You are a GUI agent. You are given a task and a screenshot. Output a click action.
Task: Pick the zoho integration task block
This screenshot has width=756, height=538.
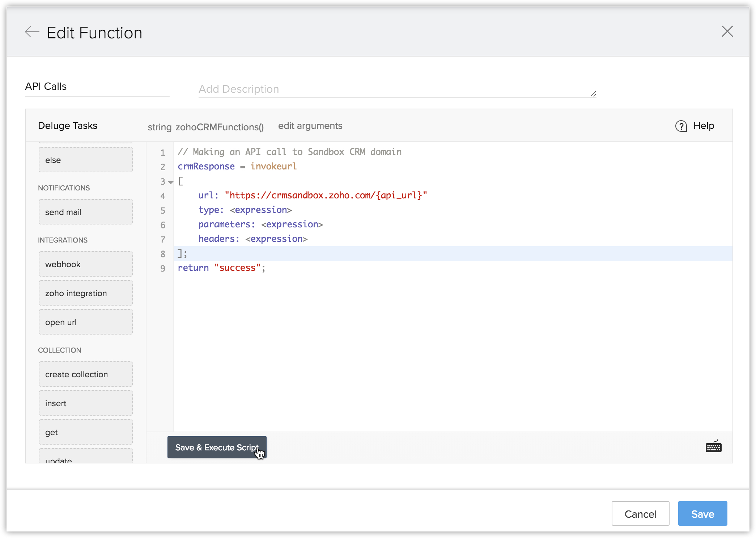(85, 293)
